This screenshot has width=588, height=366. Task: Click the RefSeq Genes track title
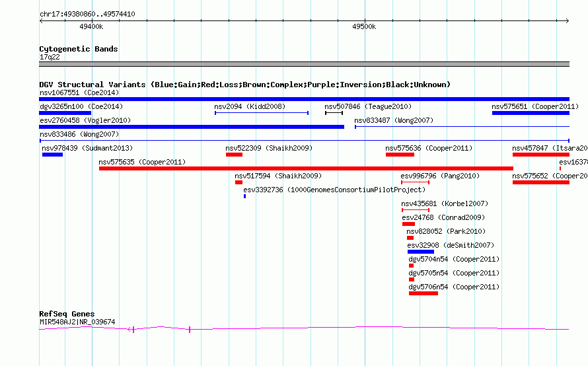pos(67,314)
